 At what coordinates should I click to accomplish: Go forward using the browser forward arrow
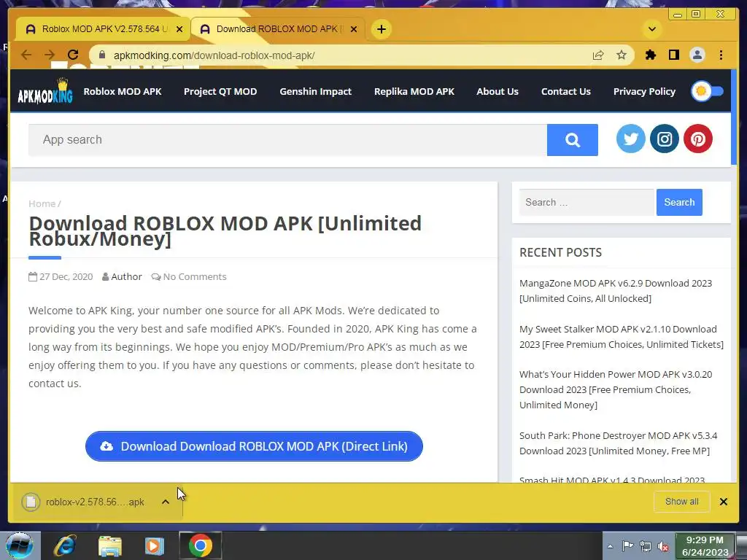[x=50, y=55]
